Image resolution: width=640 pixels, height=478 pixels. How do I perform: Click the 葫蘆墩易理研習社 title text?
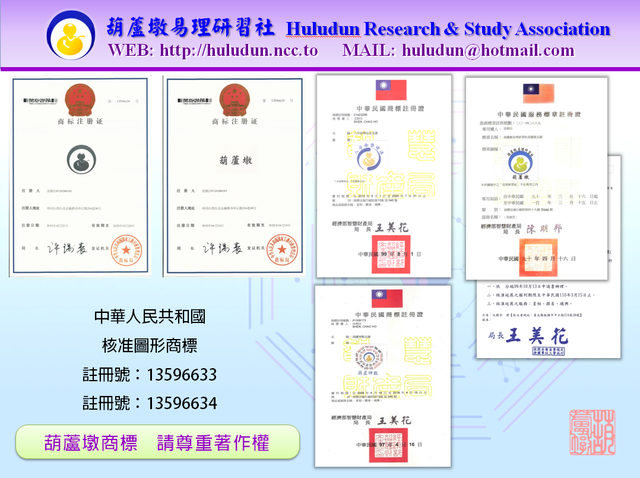click(x=191, y=28)
